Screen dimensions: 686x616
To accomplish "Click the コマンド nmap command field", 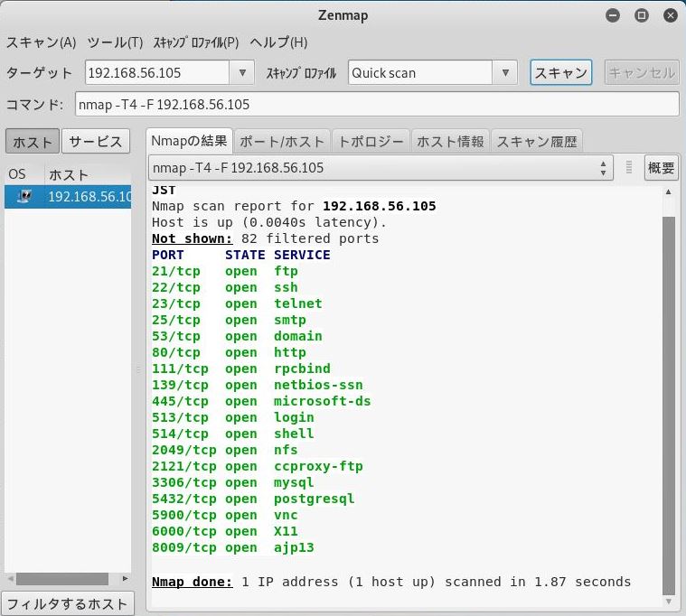I will (377, 104).
